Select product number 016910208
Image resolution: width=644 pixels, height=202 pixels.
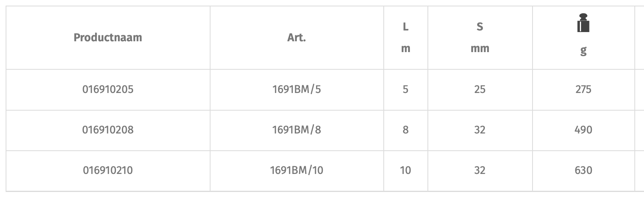point(108,130)
